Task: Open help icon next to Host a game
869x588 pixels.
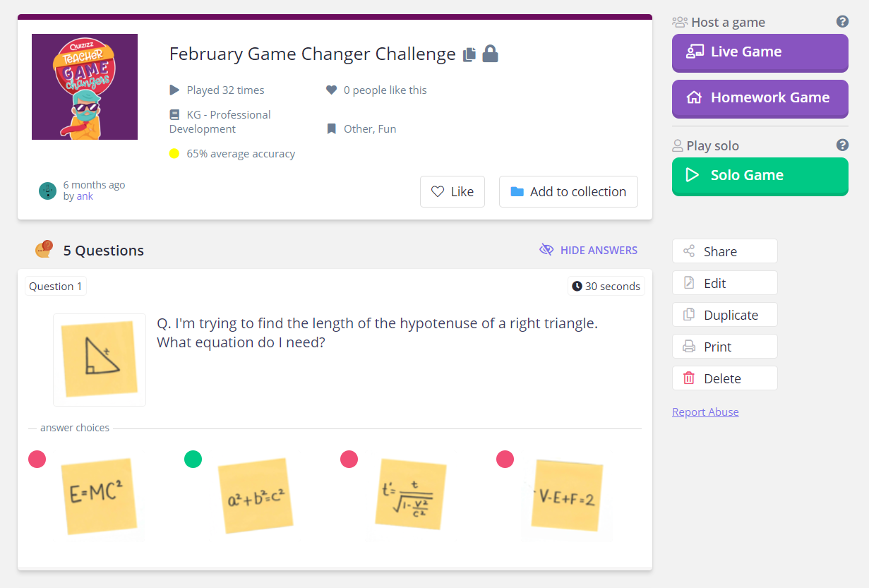Action: 842,22
